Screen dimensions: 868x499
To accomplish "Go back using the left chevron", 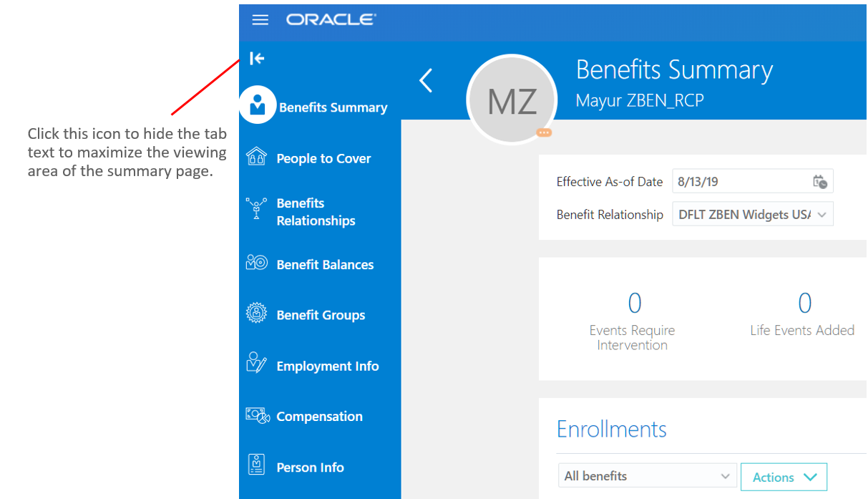I will [426, 80].
